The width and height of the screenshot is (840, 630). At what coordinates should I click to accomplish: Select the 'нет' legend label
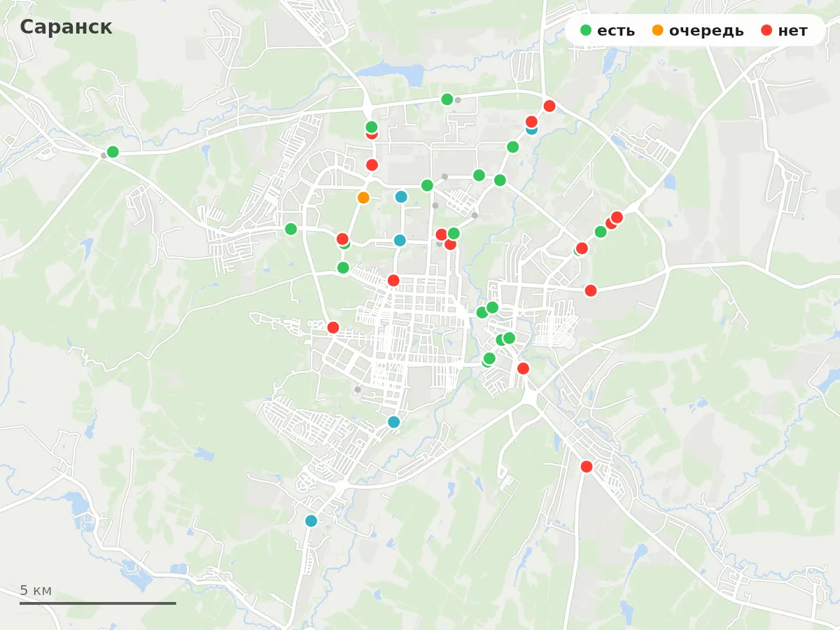pyautogui.click(x=793, y=31)
